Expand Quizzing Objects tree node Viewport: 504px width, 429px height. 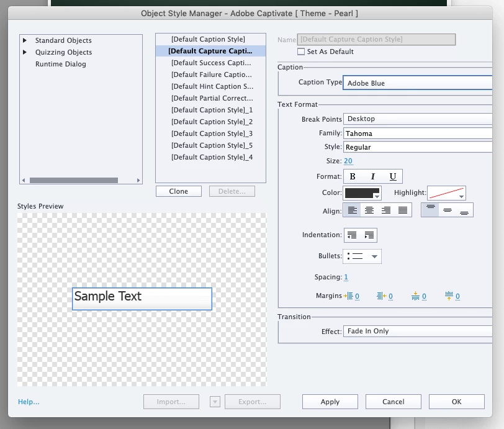25,52
